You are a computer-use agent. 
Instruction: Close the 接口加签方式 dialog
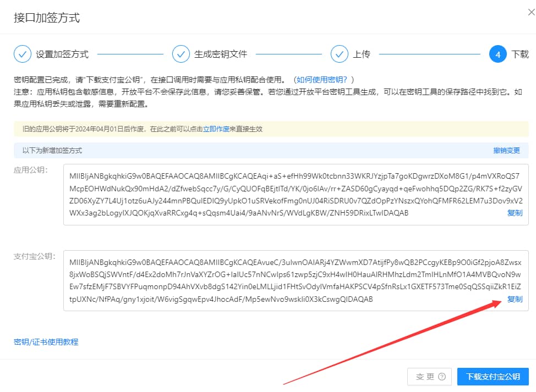[530, 12]
